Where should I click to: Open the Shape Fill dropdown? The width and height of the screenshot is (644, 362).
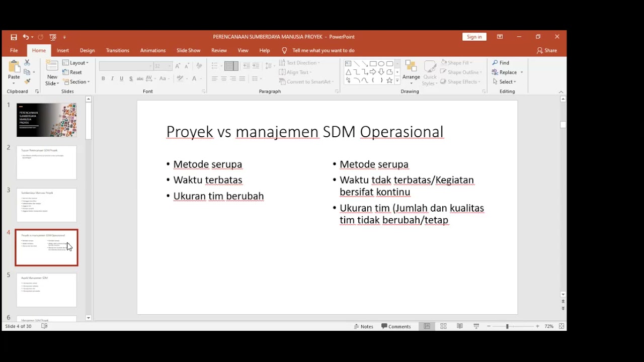pos(457,63)
